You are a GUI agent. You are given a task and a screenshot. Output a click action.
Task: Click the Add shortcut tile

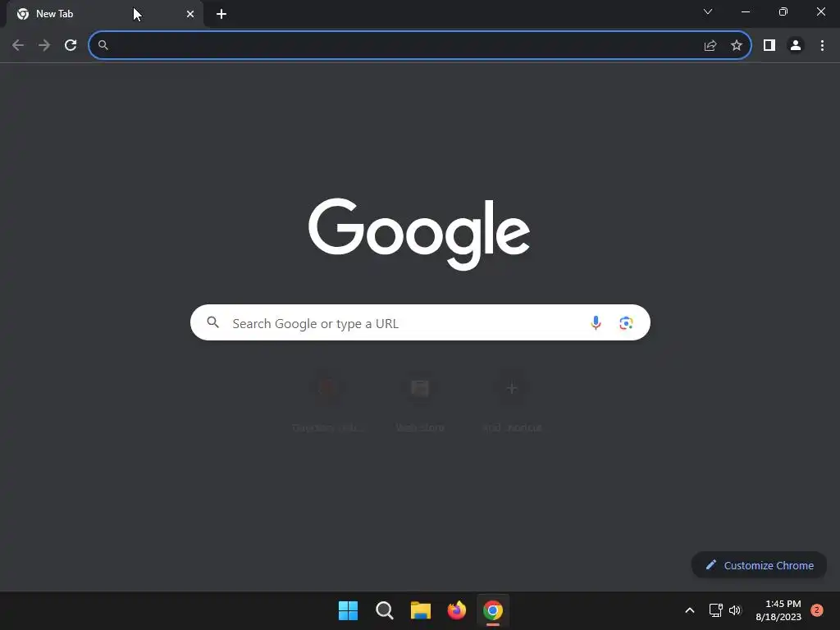point(512,402)
